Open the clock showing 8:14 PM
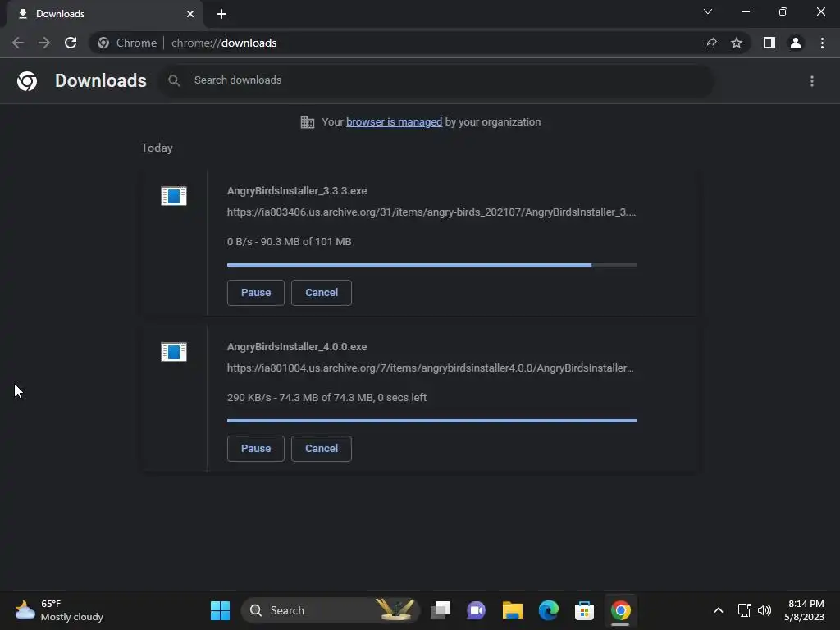 pos(804,610)
